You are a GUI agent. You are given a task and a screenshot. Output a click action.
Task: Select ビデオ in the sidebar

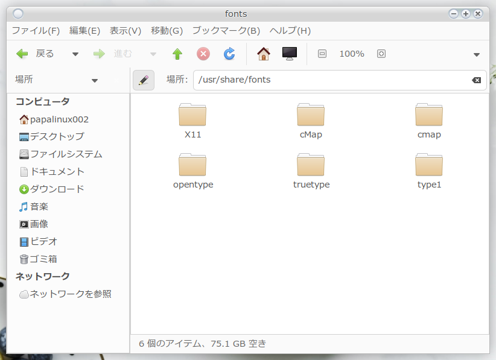38,241
